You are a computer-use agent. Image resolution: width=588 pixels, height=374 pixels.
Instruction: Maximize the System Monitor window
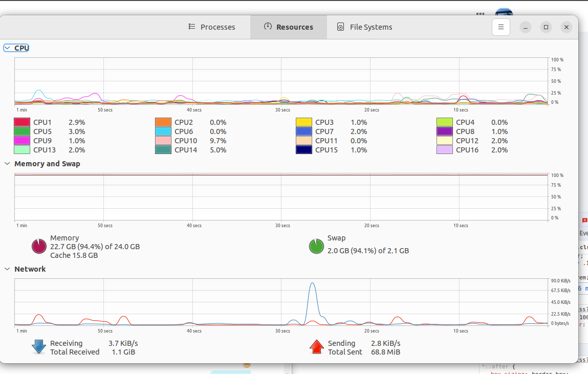point(546,27)
